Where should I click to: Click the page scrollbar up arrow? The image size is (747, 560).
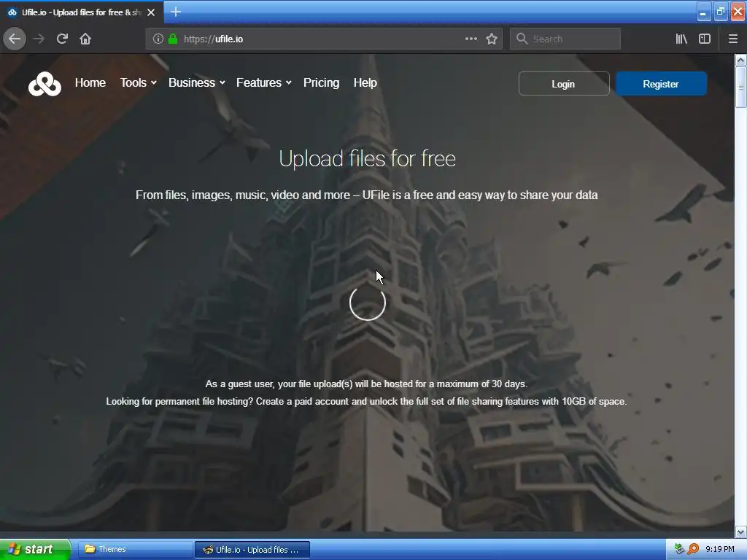(740, 60)
